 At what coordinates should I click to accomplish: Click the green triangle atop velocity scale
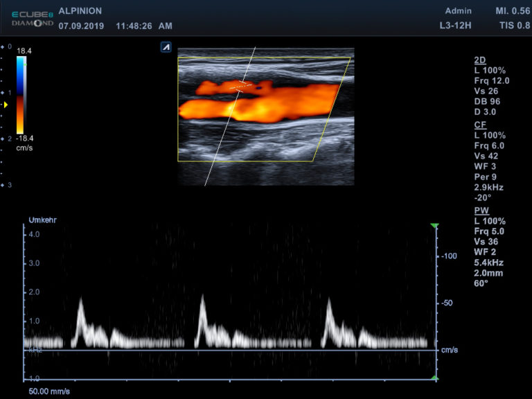pyautogui.click(x=434, y=226)
